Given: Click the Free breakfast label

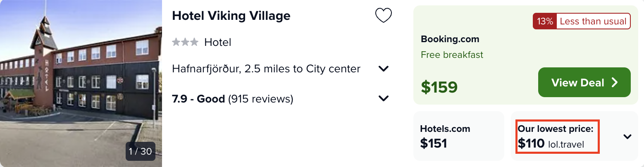Looking at the screenshot, I should [x=452, y=55].
